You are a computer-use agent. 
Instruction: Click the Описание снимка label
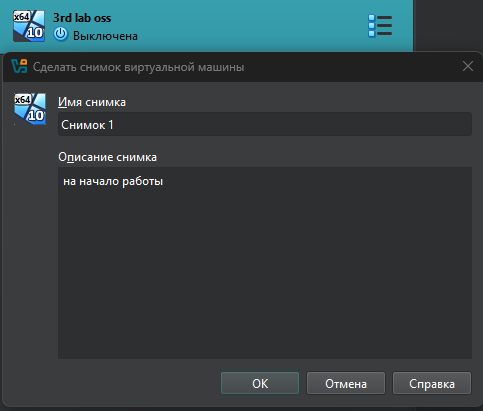[x=107, y=157]
